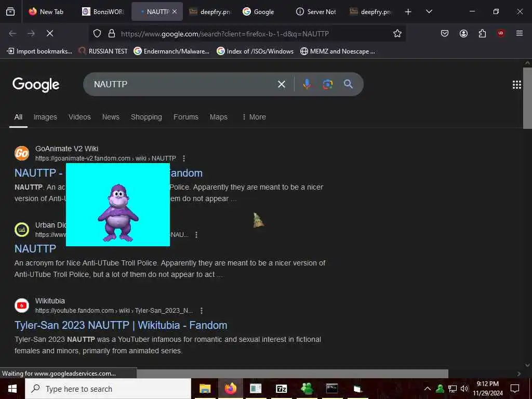Open the clock showing 9:12 PM
This screenshot has height=399, width=532.
pyautogui.click(x=488, y=389)
